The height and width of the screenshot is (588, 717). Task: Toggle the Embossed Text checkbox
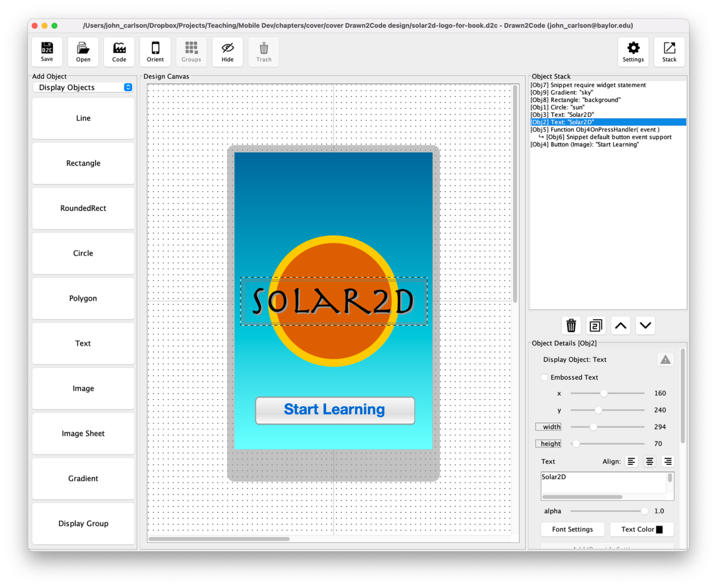pyautogui.click(x=544, y=377)
